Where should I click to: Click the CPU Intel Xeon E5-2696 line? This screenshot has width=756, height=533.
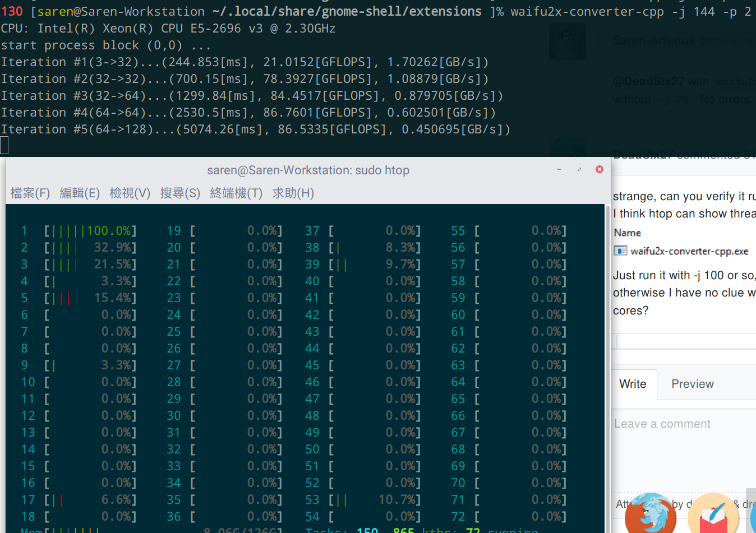(x=168, y=29)
